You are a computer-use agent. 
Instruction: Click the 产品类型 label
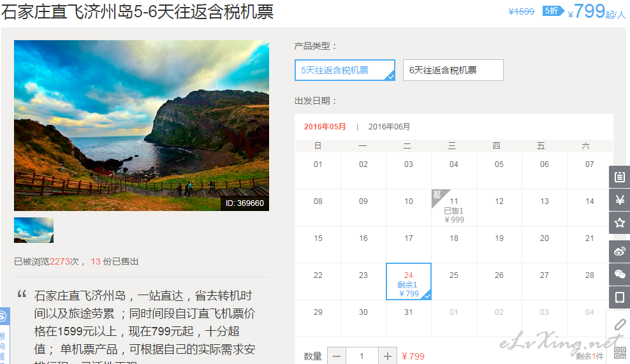point(315,46)
